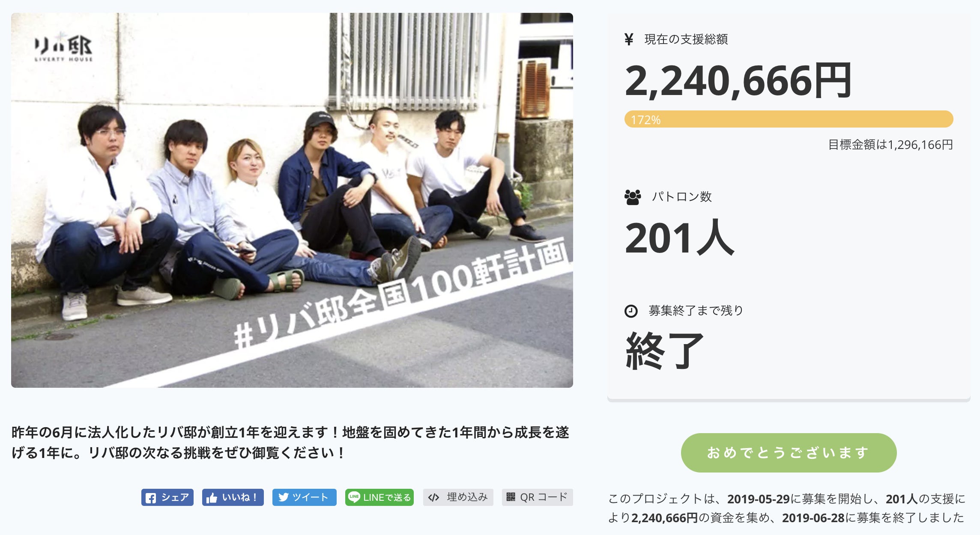The width and height of the screenshot is (980, 535).
Task: Click the 172% funding progress bar
Action: (x=789, y=119)
